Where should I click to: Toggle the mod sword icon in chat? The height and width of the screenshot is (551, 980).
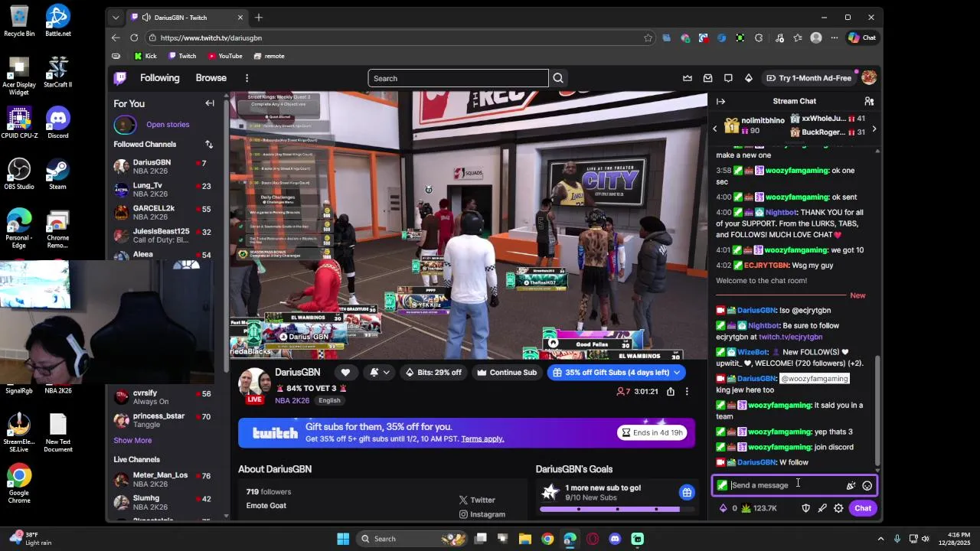coord(822,508)
